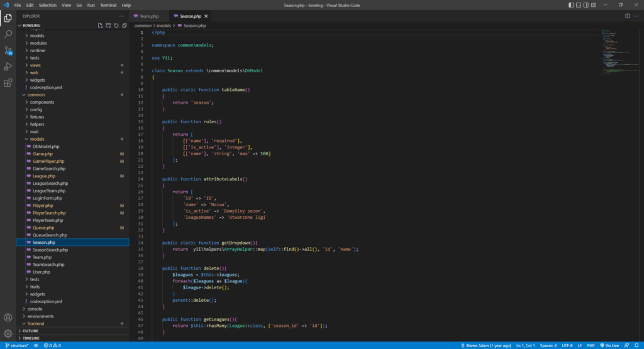Click the split editor right icon
The height and width of the screenshot is (349, 644).
pos(628,16)
